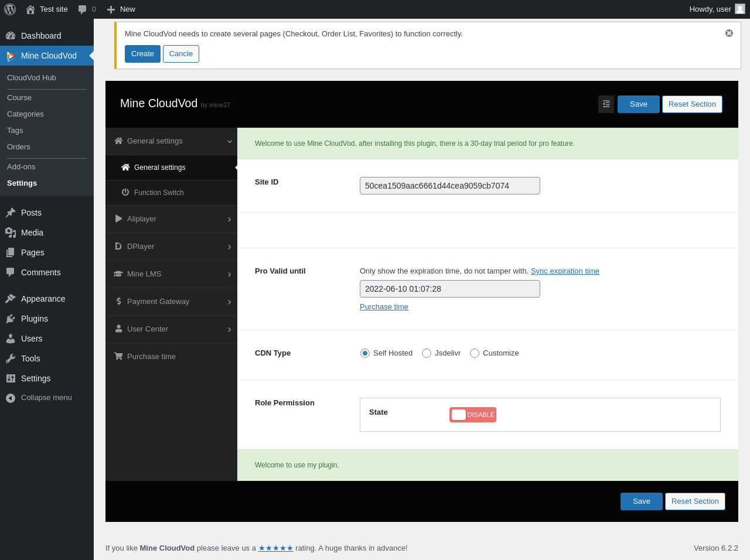This screenshot has height=560, width=750.
Task: Click the Dashboard gauge icon
Action: point(11,36)
